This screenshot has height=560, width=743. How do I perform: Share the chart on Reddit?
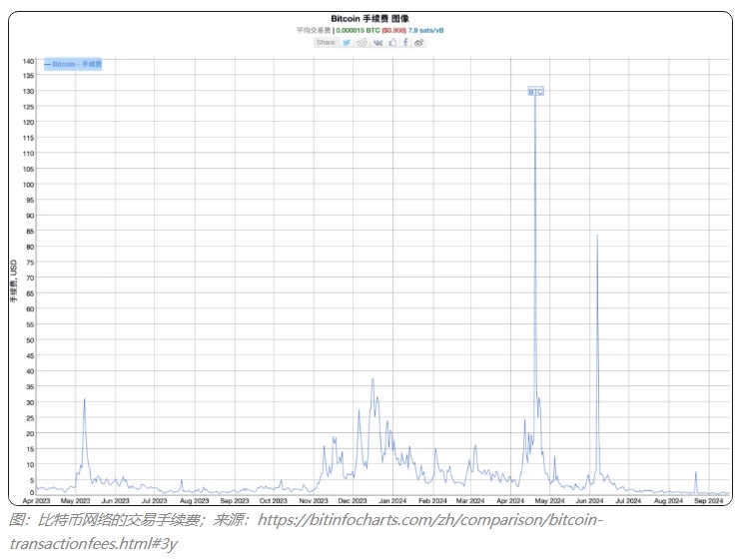tap(363, 43)
